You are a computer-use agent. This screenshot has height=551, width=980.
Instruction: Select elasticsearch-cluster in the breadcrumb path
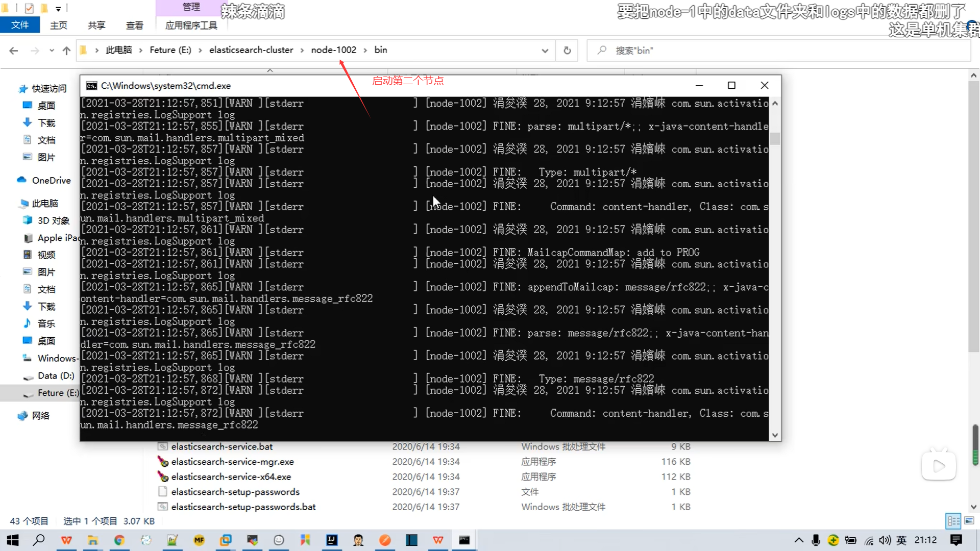click(x=251, y=50)
